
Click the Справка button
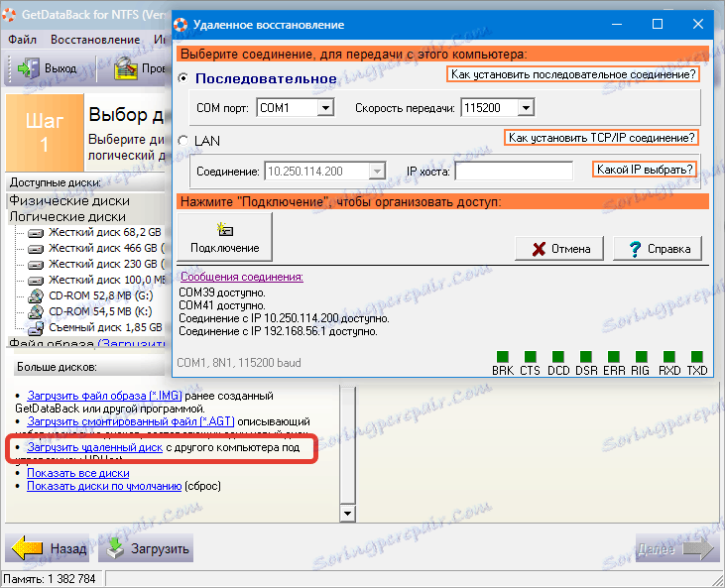click(x=658, y=249)
